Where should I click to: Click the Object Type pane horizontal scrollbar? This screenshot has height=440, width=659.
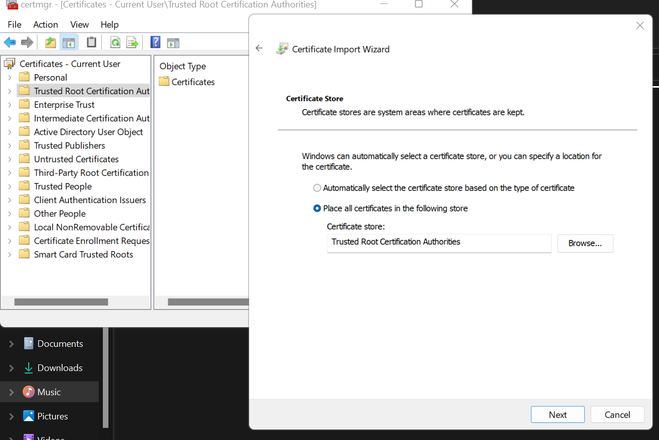208,302
